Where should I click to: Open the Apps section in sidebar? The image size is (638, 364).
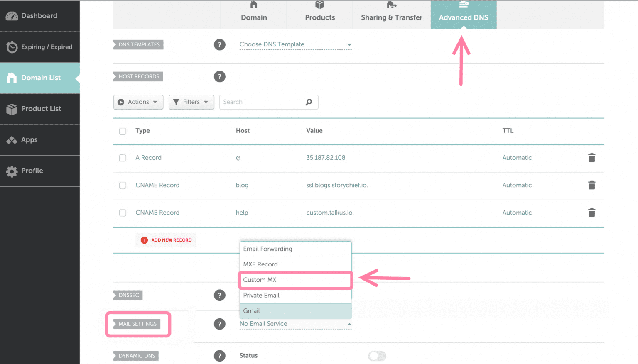(28, 140)
